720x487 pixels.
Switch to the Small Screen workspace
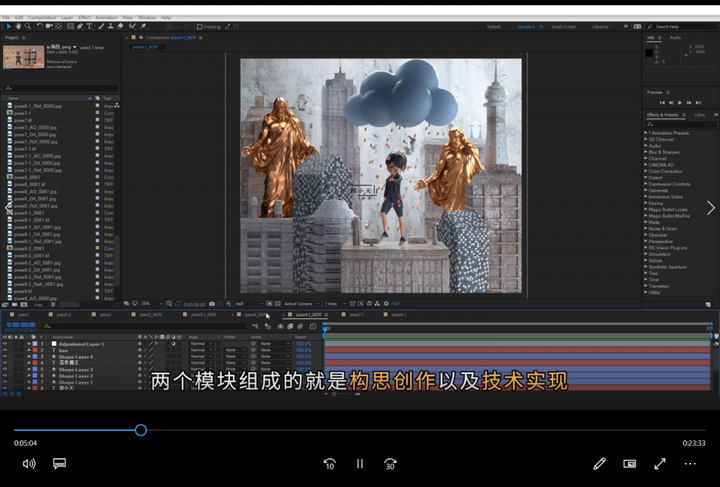563,27
